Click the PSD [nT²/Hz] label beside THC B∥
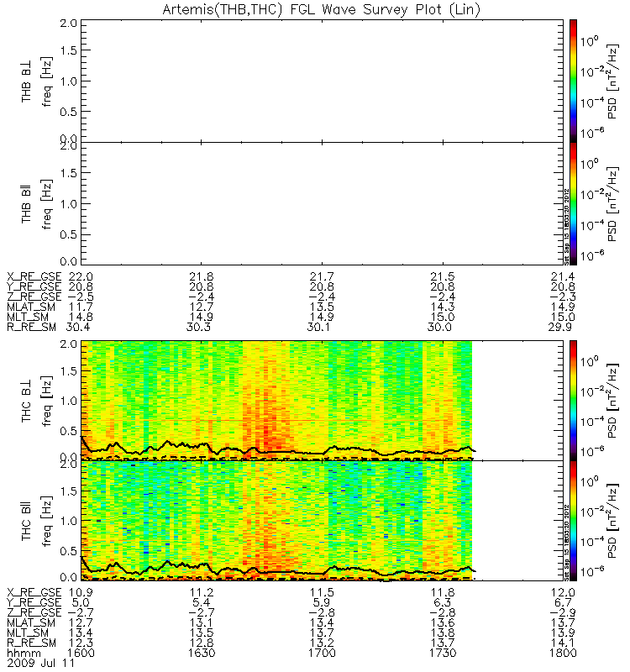Screen dimensions: 630x672 [x=613, y=521]
